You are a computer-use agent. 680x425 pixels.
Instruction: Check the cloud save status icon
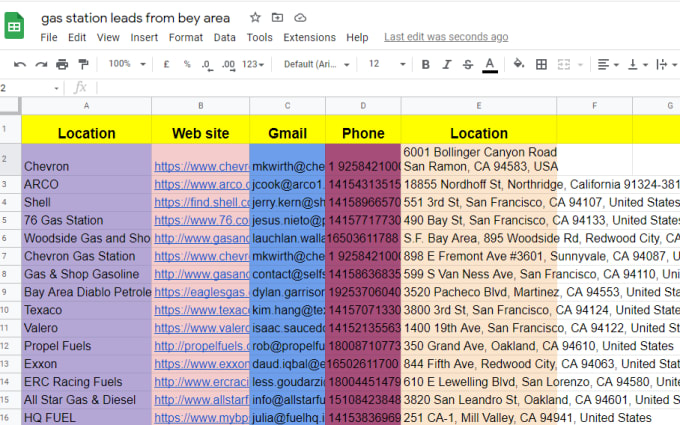(300, 18)
